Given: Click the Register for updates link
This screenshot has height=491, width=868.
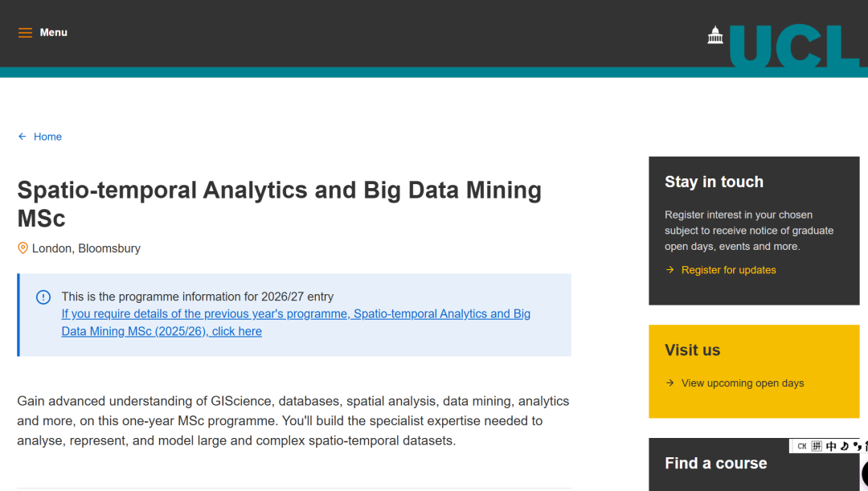Looking at the screenshot, I should tap(728, 270).
